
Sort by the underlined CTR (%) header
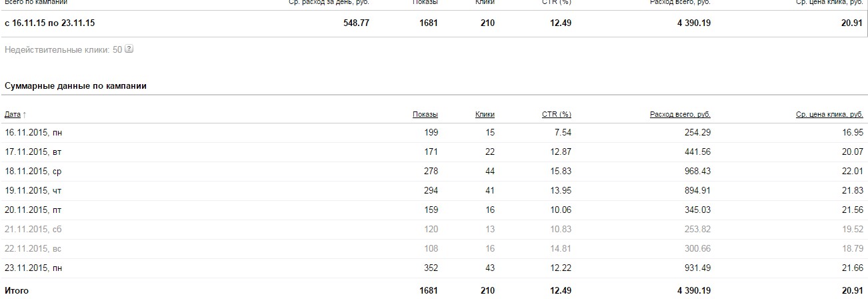coord(556,114)
